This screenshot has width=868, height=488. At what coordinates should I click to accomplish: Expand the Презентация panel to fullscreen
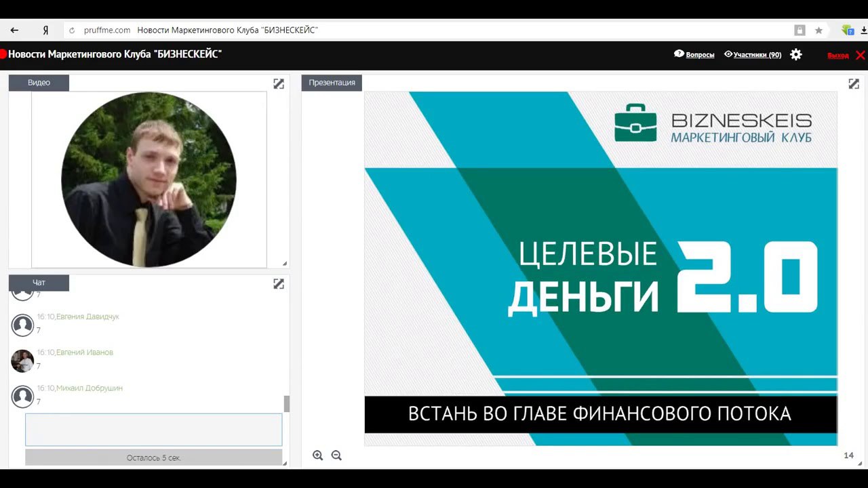pyautogui.click(x=854, y=83)
